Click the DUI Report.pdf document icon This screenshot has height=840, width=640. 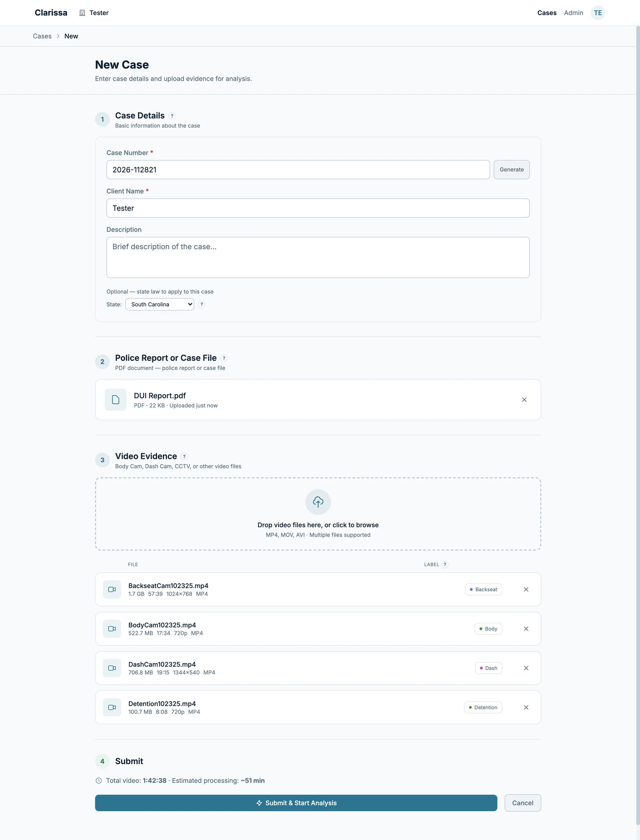coord(116,400)
